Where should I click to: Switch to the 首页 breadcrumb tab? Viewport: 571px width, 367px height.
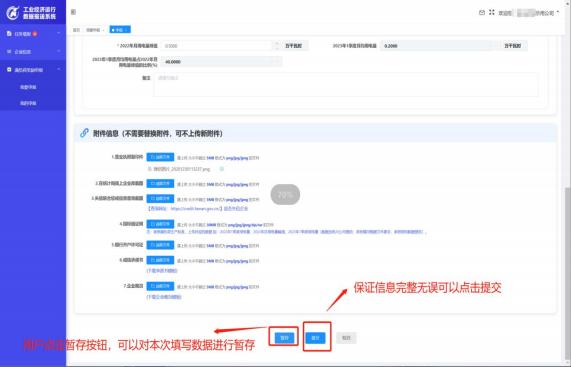click(76, 30)
